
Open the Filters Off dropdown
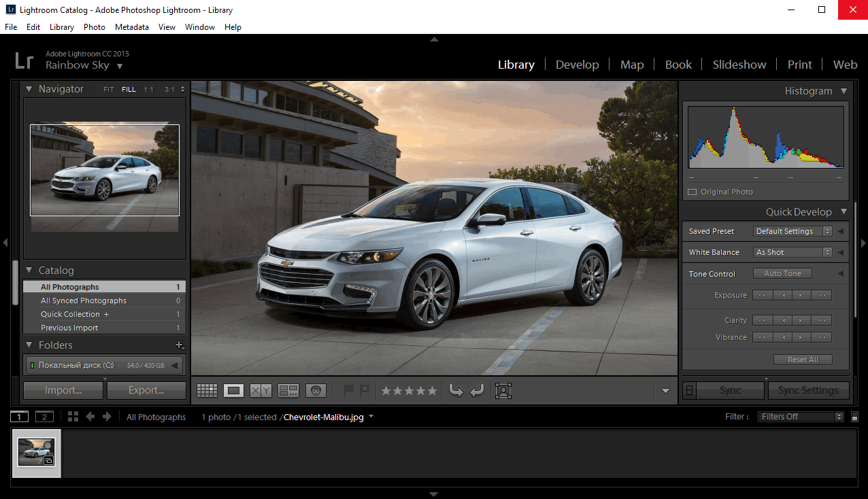pyautogui.click(x=801, y=417)
